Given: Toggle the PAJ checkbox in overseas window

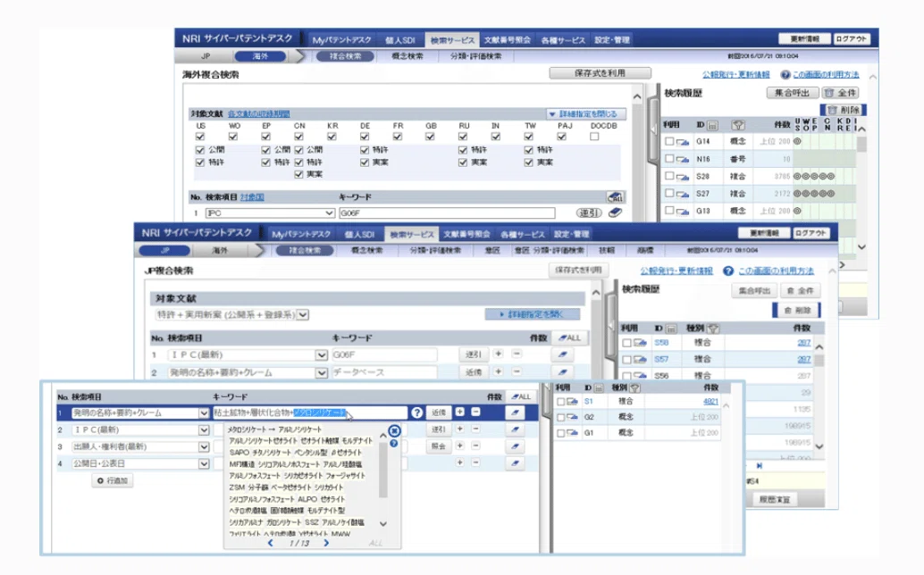Looking at the screenshot, I should pos(561,137).
